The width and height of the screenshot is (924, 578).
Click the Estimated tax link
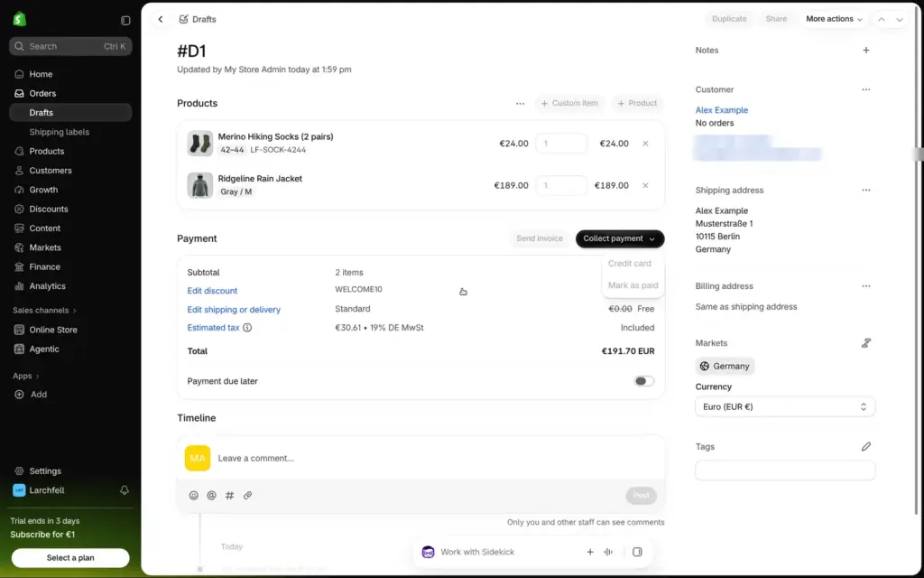(x=213, y=327)
